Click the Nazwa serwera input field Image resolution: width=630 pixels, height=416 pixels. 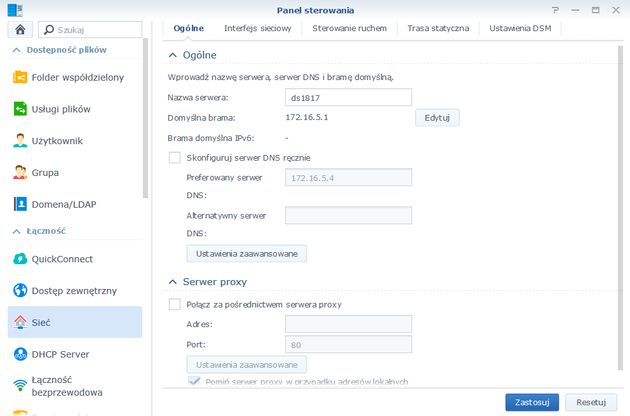(348, 97)
